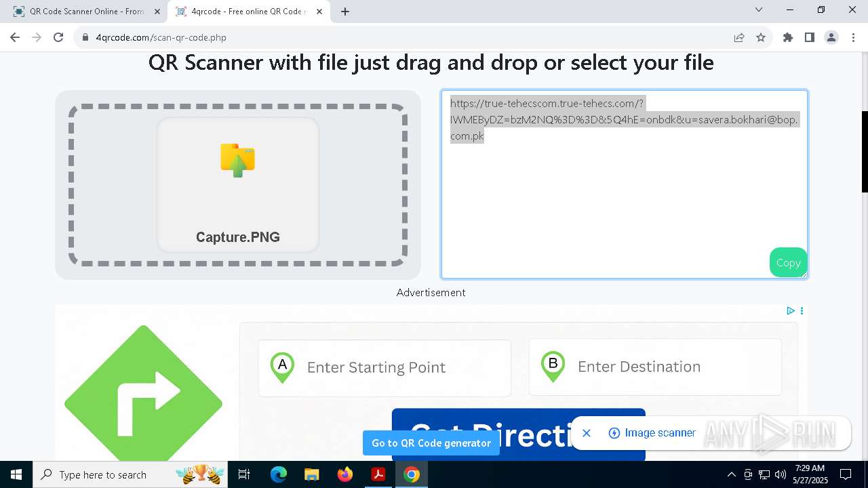Show hidden system tray icons

(x=731, y=474)
